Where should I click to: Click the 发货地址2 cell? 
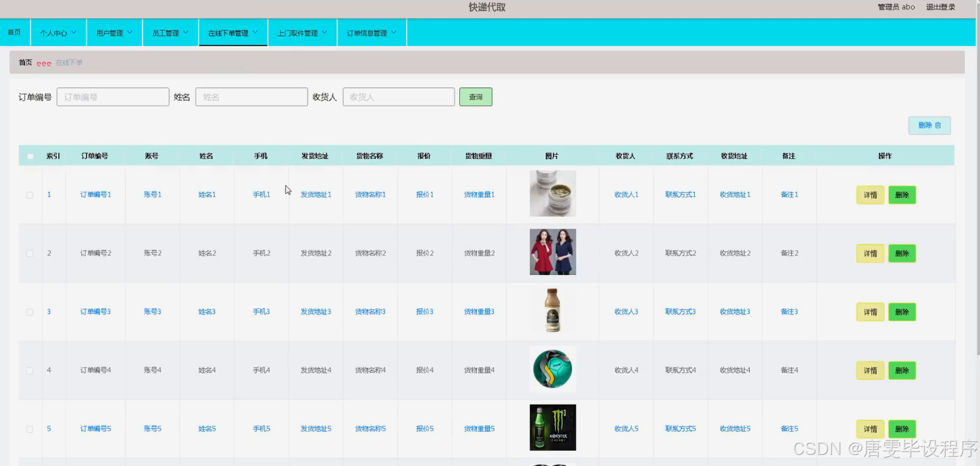click(x=316, y=253)
